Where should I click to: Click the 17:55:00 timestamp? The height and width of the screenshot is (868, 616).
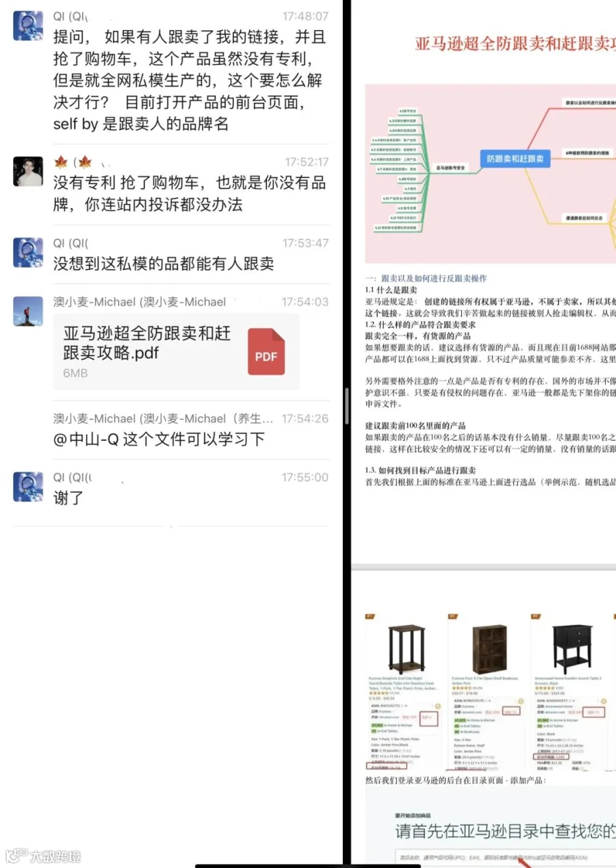(x=305, y=477)
